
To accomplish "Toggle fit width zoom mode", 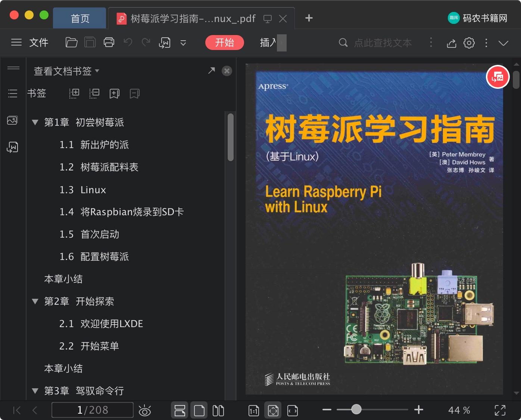I will [x=293, y=411].
